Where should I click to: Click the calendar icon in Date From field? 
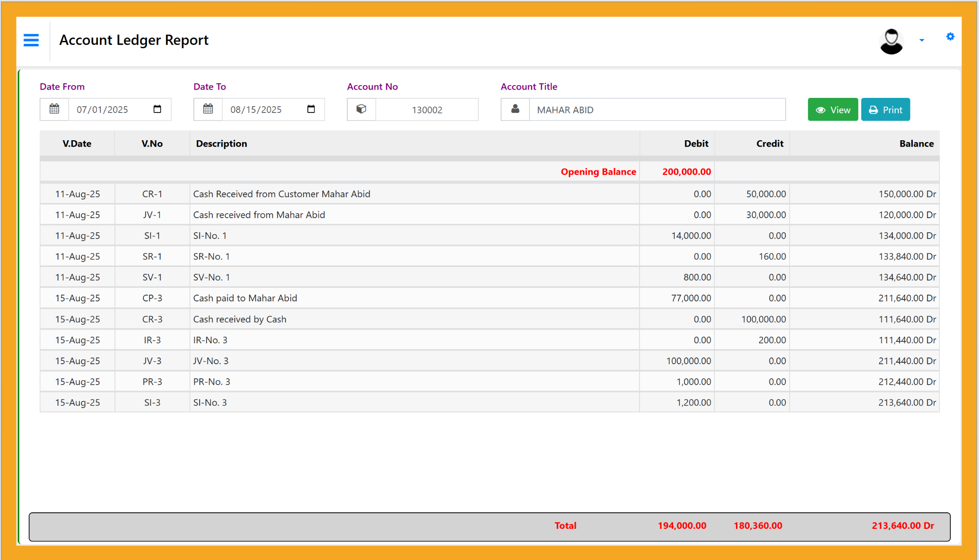point(54,109)
